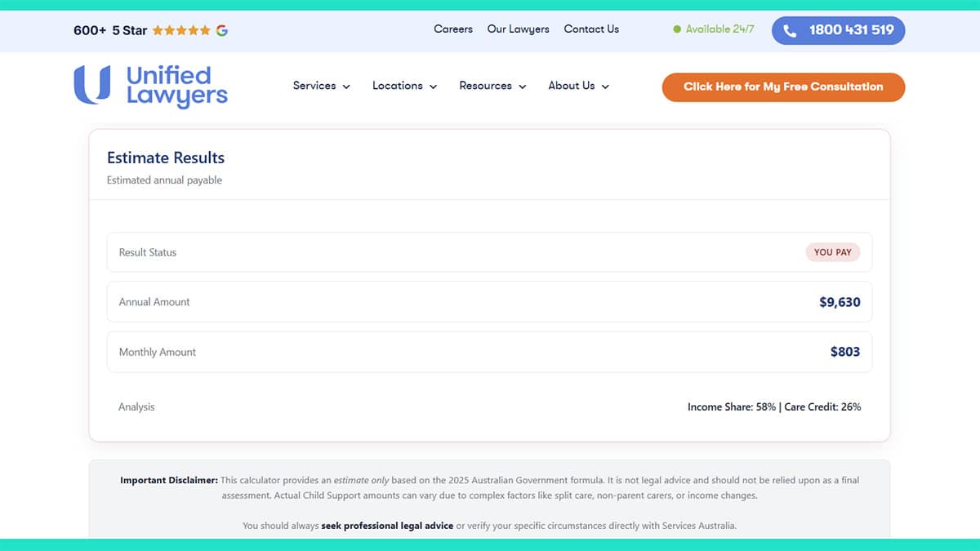This screenshot has width=980, height=551.
Task: Open the Careers page
Action: [x=452, y=29]
